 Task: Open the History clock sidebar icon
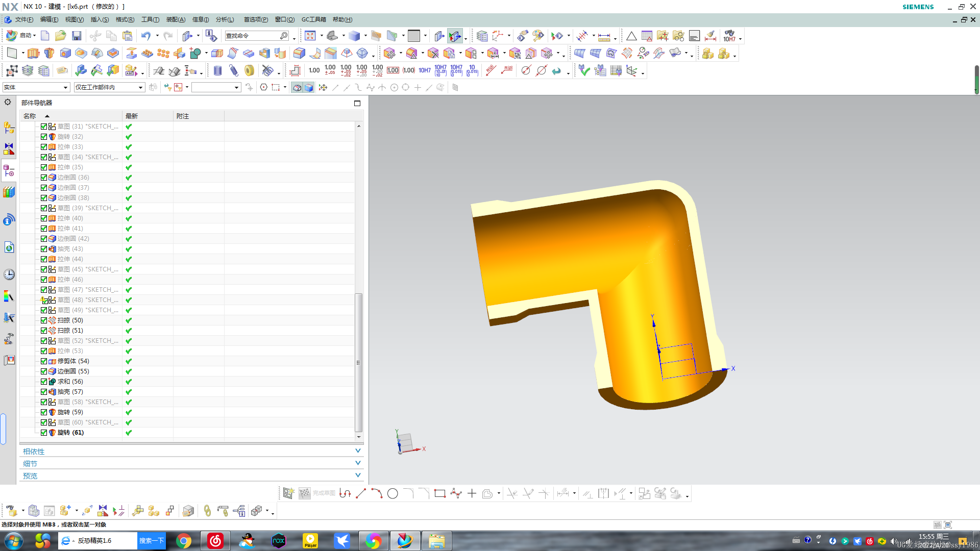tap(9, 274)
